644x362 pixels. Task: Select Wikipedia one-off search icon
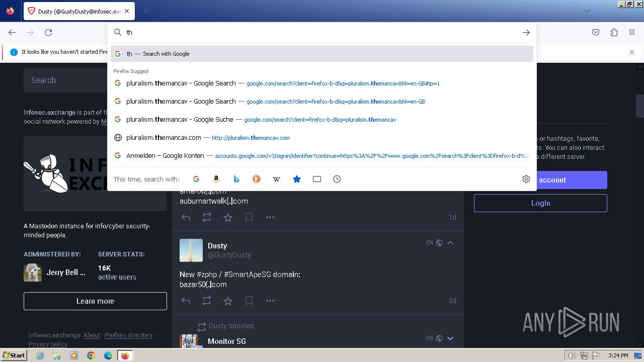tap(277, 179)
